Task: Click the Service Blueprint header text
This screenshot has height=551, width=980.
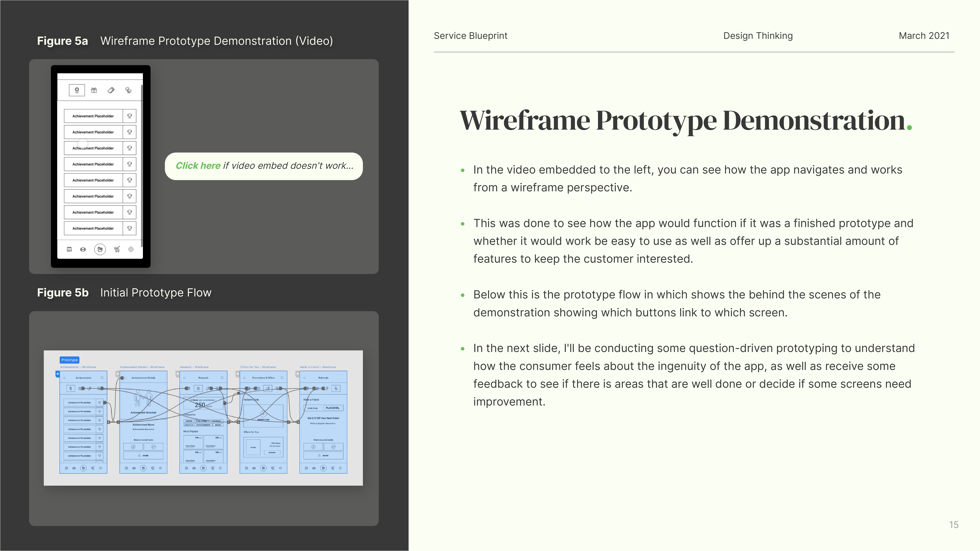Action: pos(470,36)
